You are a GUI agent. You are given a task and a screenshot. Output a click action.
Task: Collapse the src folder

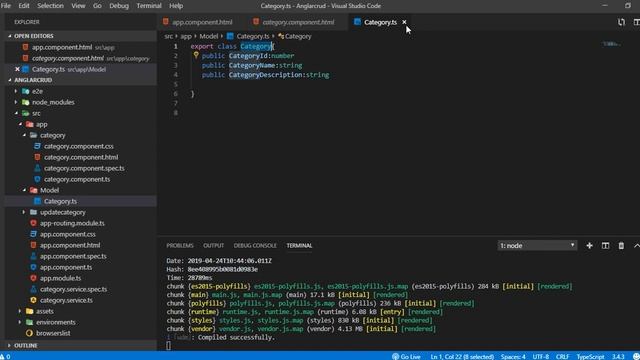[36, 113]
